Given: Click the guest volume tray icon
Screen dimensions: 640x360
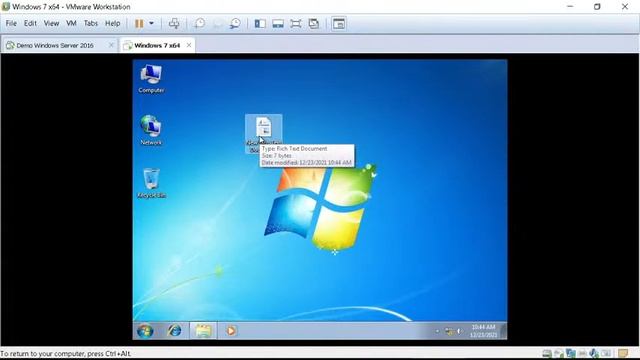Looking at the screenshot, I should click(x=459, y=331).
